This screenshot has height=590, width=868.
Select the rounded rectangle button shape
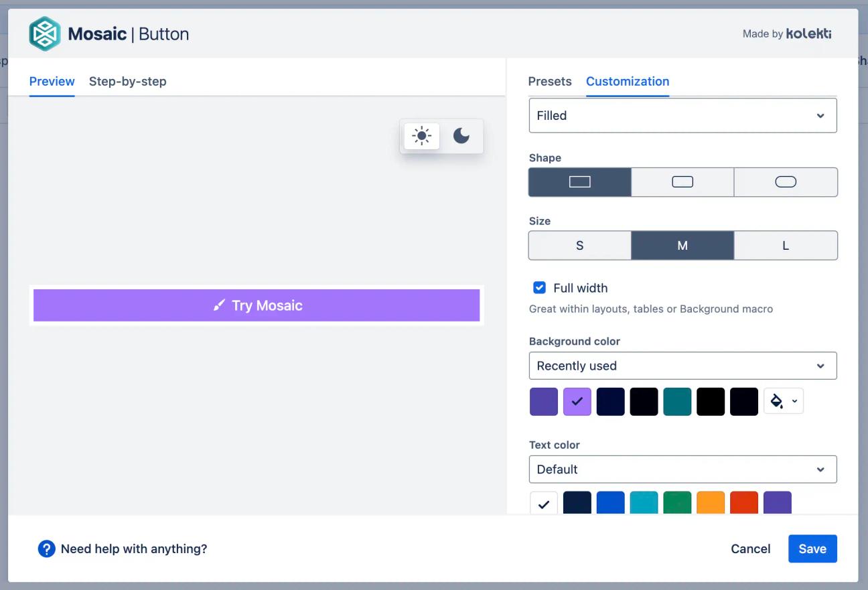(x=682, y=181)
